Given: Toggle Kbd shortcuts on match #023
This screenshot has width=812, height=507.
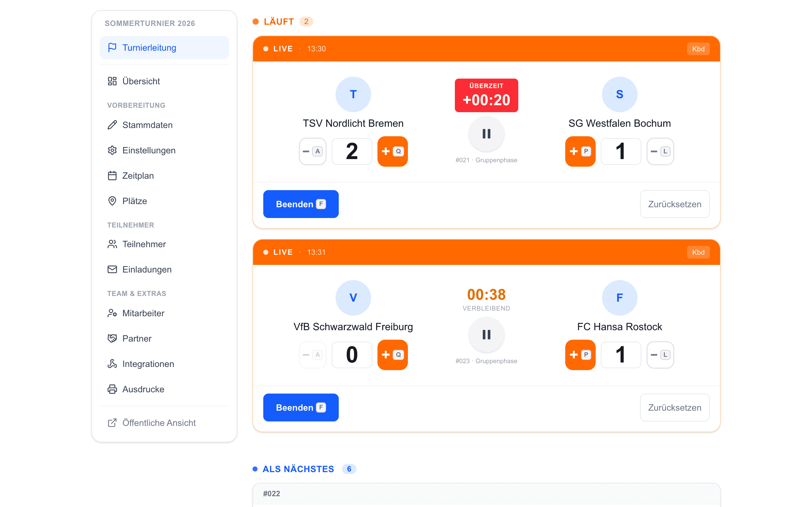Looking at the screenshot, I should tap(698, 252).
